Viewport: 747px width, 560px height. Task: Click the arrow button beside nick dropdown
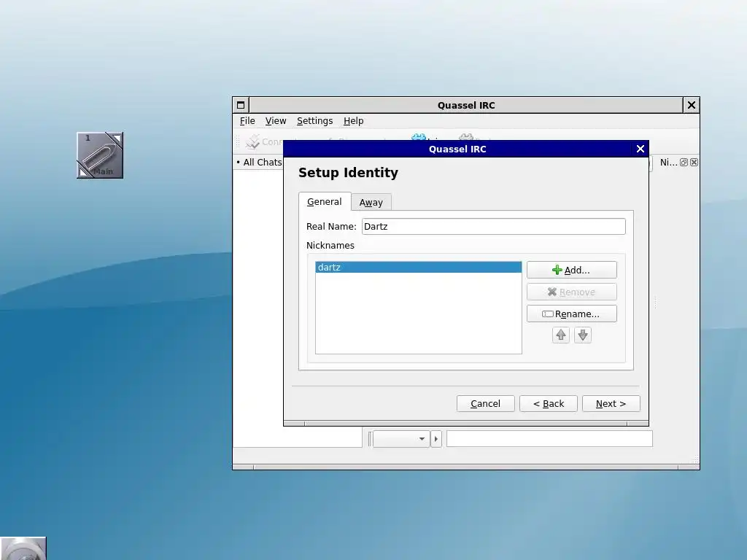tap(436, 438)
